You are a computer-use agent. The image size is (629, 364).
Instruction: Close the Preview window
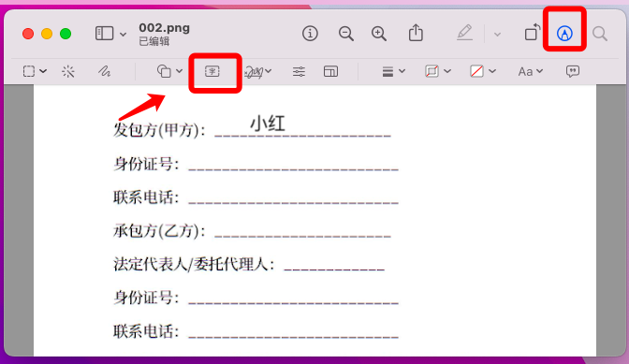(28, 34)
